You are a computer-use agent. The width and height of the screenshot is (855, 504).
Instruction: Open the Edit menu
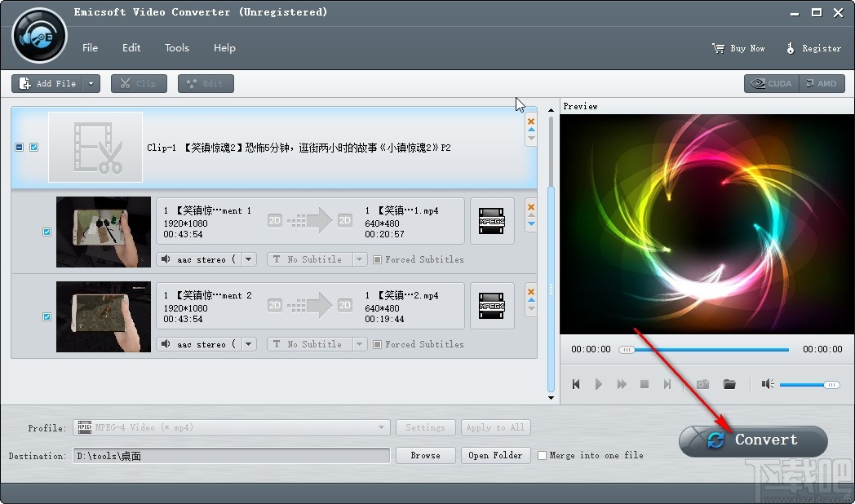click(131, 48)
